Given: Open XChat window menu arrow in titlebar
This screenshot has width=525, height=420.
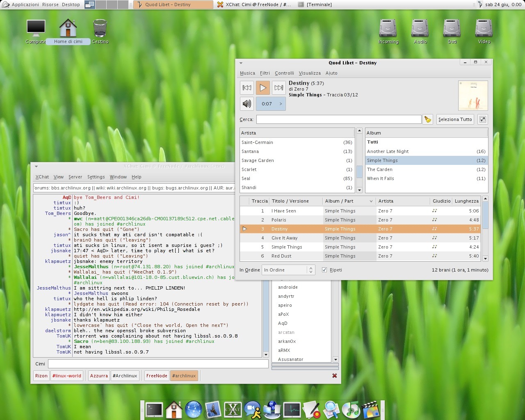Looking at the screenshot, I should [36, 167].
